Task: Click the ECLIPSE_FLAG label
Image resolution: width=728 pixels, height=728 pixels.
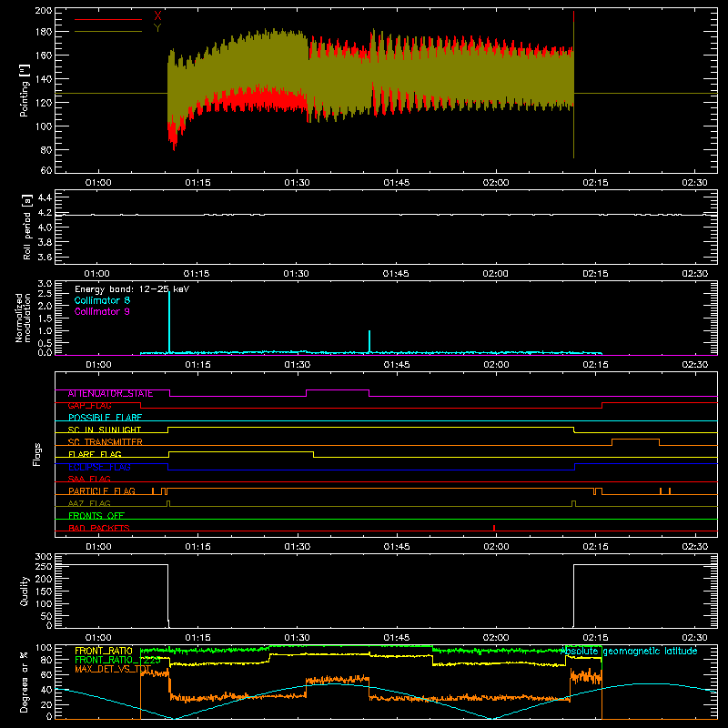Action: (99, 467)
